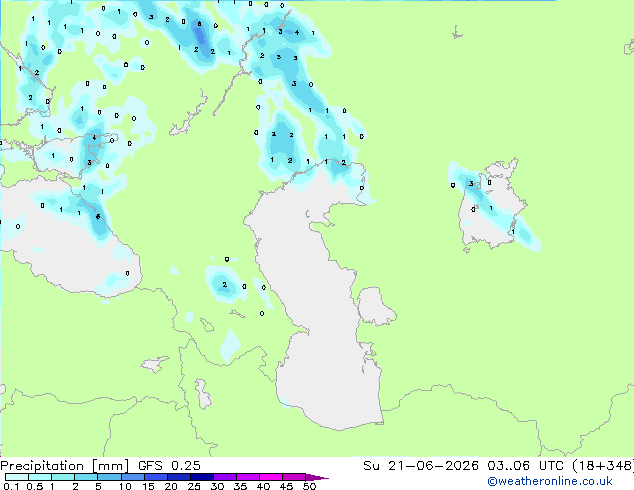Select the magenta swatch between 40 and 45
This screenshot has height=490, width=634.
click(x=271, y=477)
